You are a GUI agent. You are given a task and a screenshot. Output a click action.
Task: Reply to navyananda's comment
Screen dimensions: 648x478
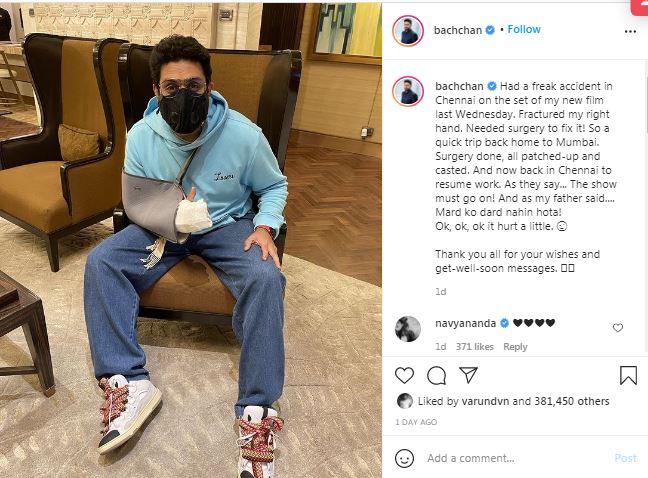tap(515, 347)
